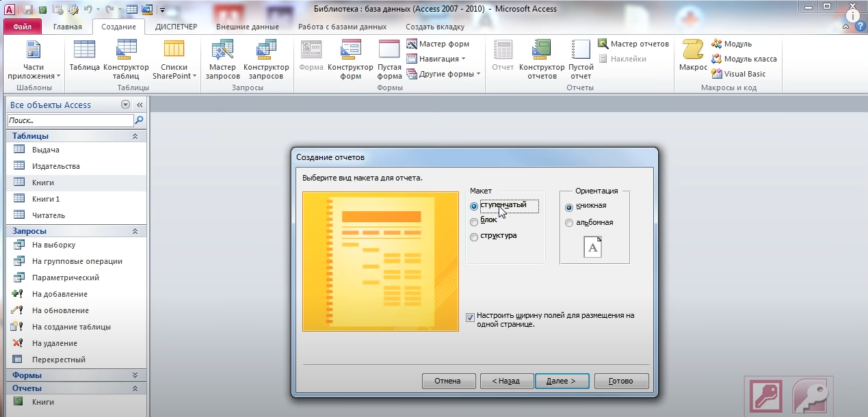Open the Внешние данные tab
The height and width of the screenshot is (417, 868).
point(247,27)
